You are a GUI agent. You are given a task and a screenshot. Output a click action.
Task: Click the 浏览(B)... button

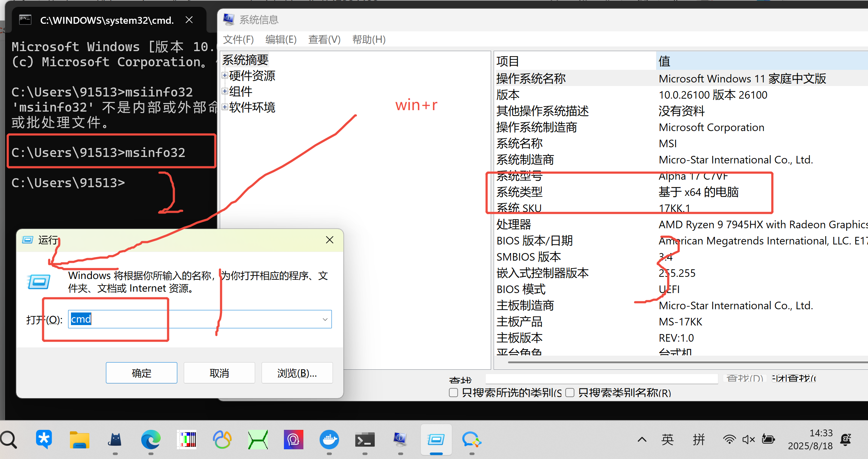coord(297,373)
